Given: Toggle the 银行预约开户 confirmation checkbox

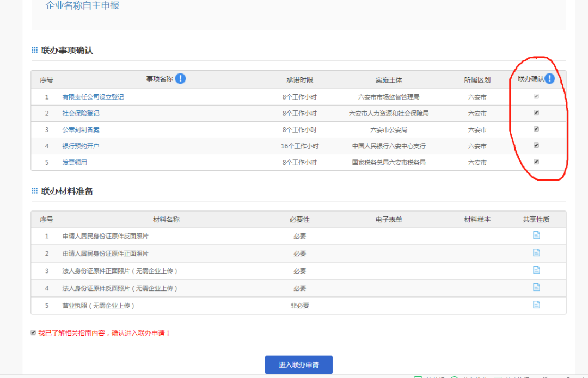Looking at the screenshot, I should 536,146.
